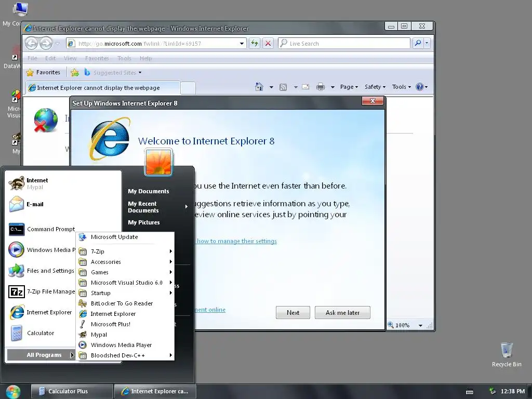Click the keyboard icon in system tray
The height and width of the screenshot is (399, 532).
(x=470, y=392)
